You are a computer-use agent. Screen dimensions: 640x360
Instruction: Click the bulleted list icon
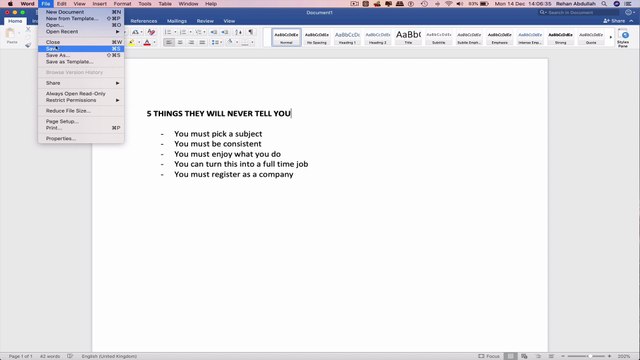click(168, 32)
